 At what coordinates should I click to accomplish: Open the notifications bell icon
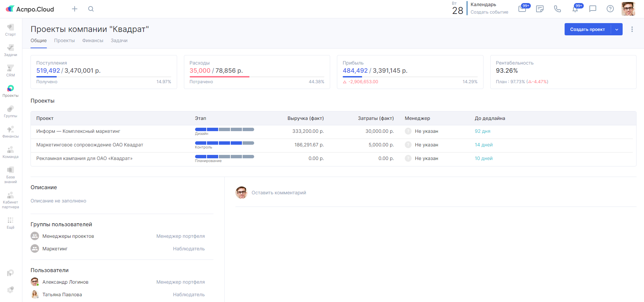click(x=575, y=9)
